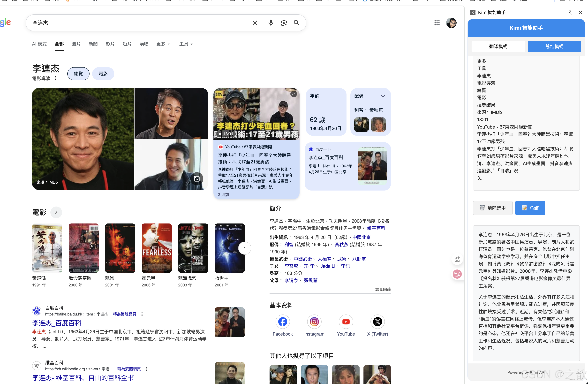Open the 黃飛鴻 movie poster thumbnail
Image resolution: width=588 pixels, height=384 pixels.
[47, 248]
